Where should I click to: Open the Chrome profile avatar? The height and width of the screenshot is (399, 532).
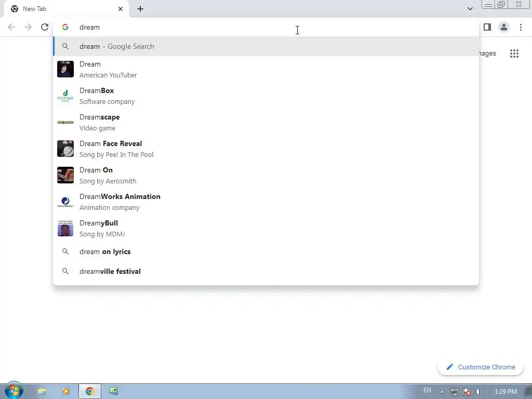coord(504,27)
